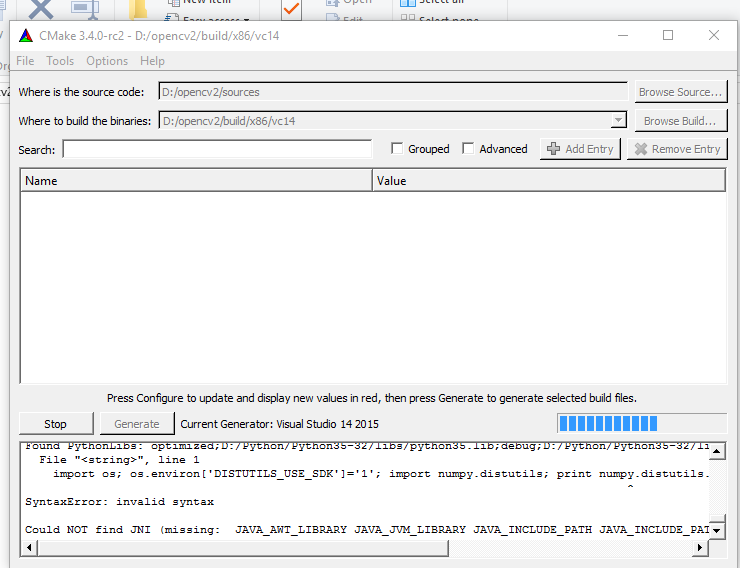Viewport: 740px width, 568px height.
Task: Click the 'Current Generator: Visual Studio 14 2015' label
Action: click(279, 424)
